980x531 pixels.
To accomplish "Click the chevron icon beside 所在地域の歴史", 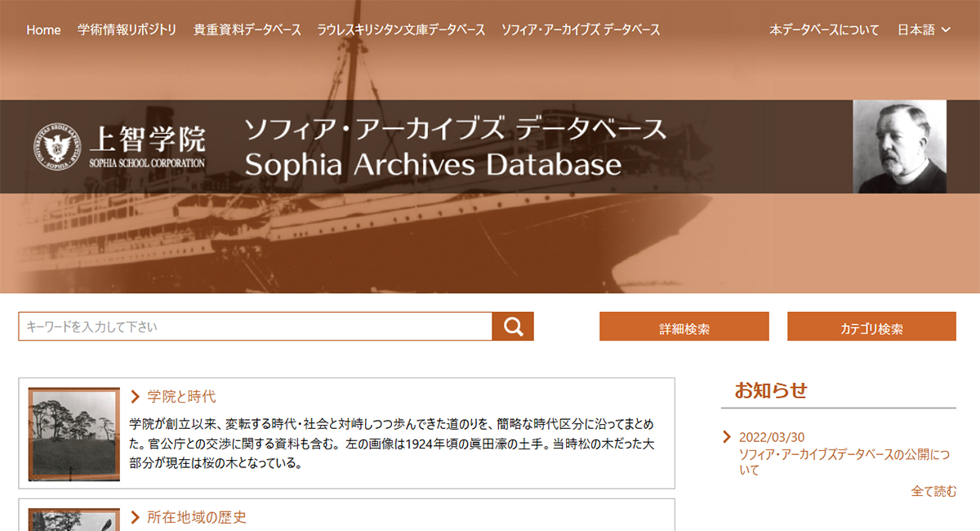I will point(136,517).
